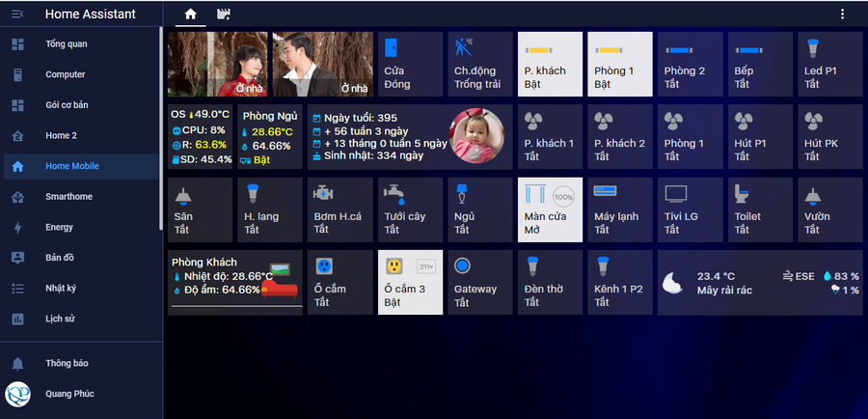Turn on Hút PK fan
The width and height of the screenshot is (868, 419).
828,136
